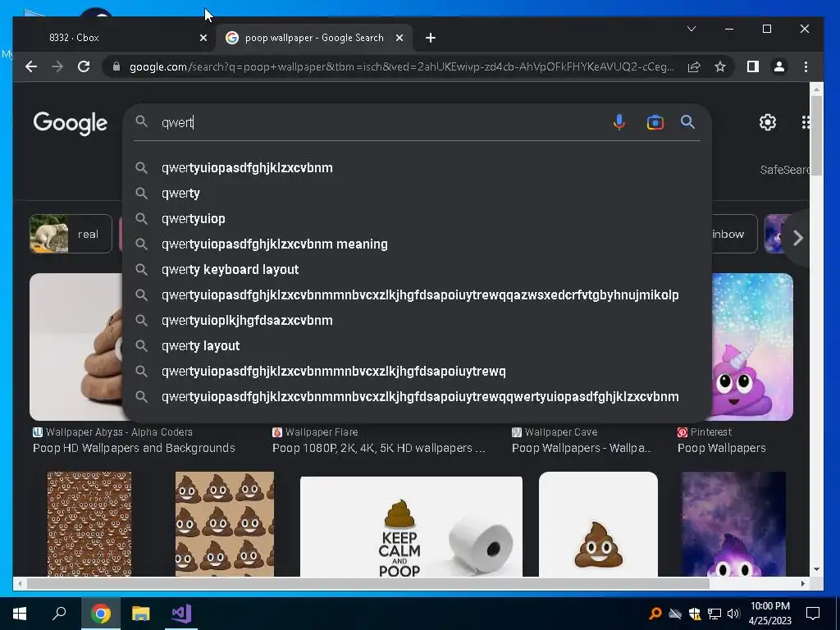The width and height of the screenshot is (840, 630).
Task: Open Chrome's three-dot menu
Action: point(806,66)
